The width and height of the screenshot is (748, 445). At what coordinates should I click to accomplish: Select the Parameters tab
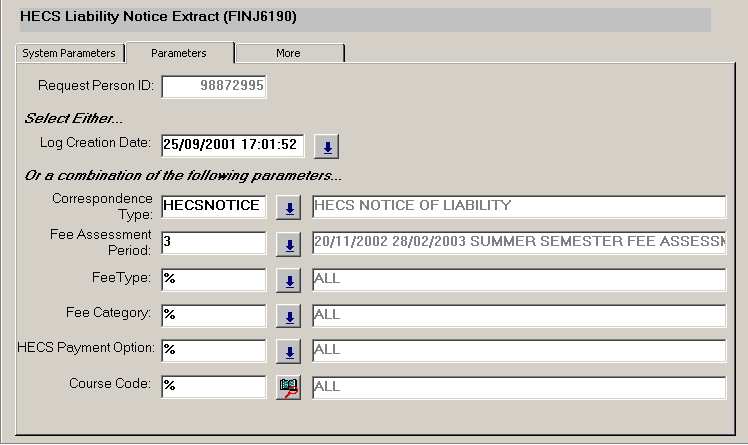coord(179,53)
